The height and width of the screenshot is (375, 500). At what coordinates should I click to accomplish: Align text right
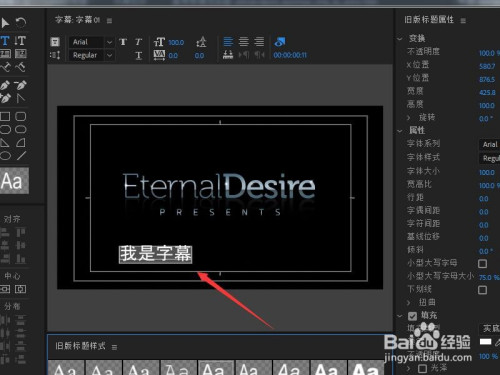[259, 42]
